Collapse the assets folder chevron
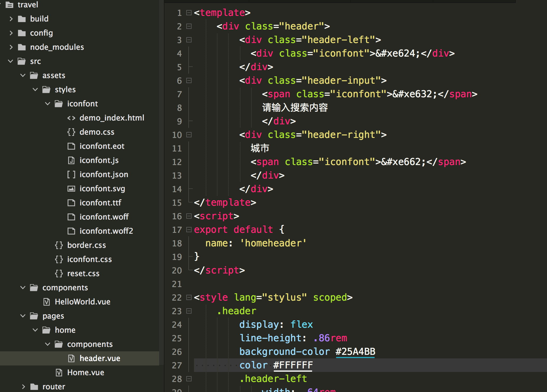547x392 pixels. pos(23,75)
